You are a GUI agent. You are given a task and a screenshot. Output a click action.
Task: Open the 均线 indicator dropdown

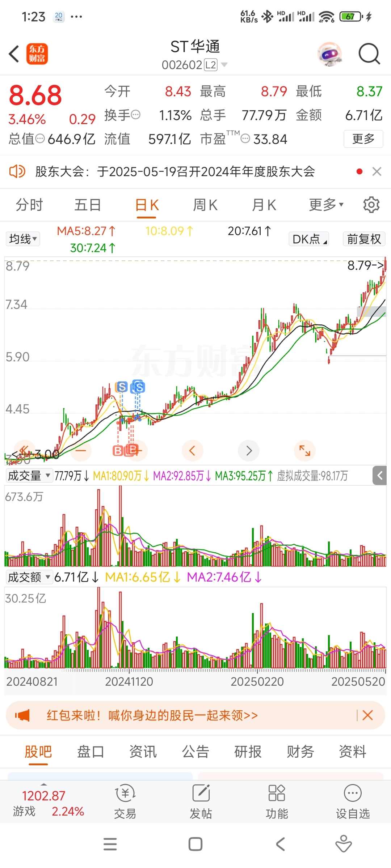coord(23,239)
